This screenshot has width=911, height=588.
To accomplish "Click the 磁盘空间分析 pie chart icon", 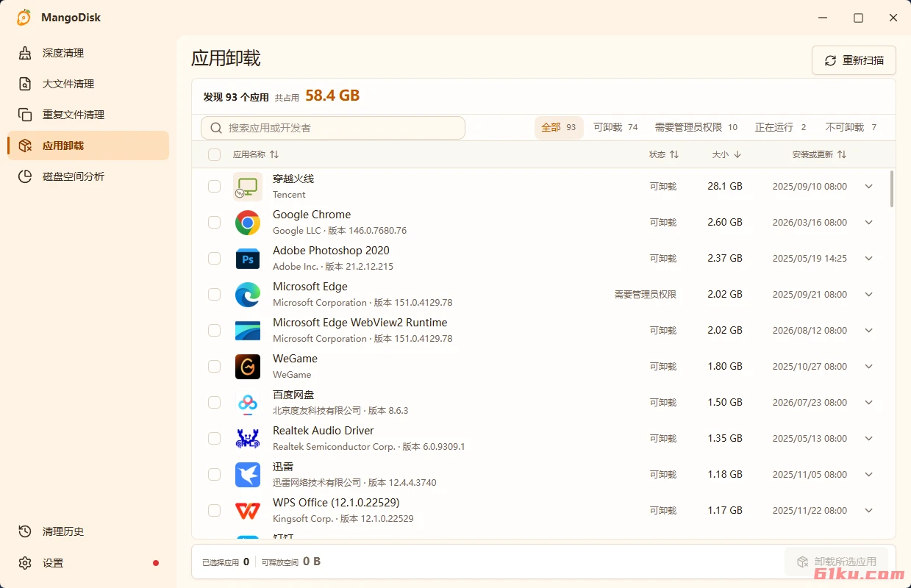I will [25, 176].
